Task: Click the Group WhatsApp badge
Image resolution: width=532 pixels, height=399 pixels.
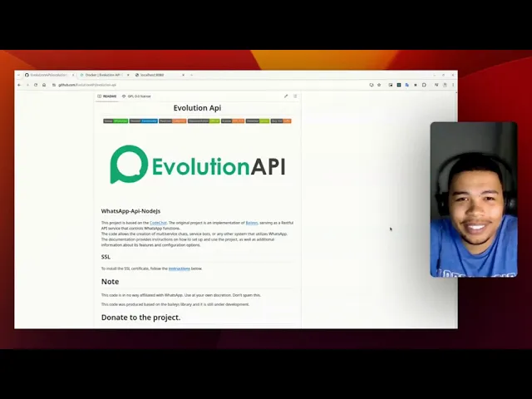Action: click(116, 121)
